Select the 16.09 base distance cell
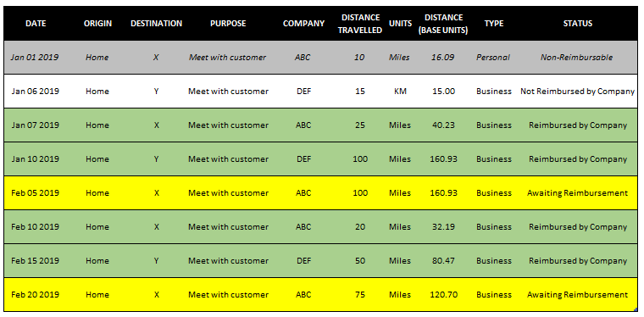 pos(442,58)
